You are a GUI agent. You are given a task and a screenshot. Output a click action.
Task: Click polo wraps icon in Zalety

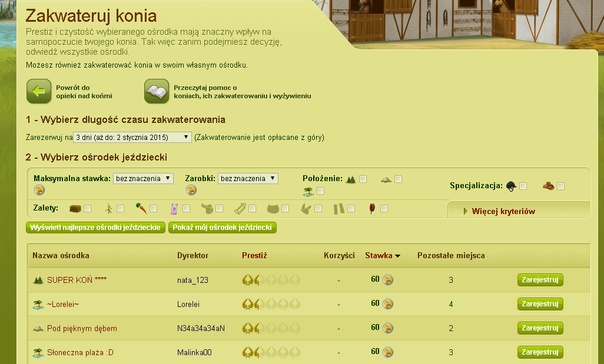coord(339,209)
